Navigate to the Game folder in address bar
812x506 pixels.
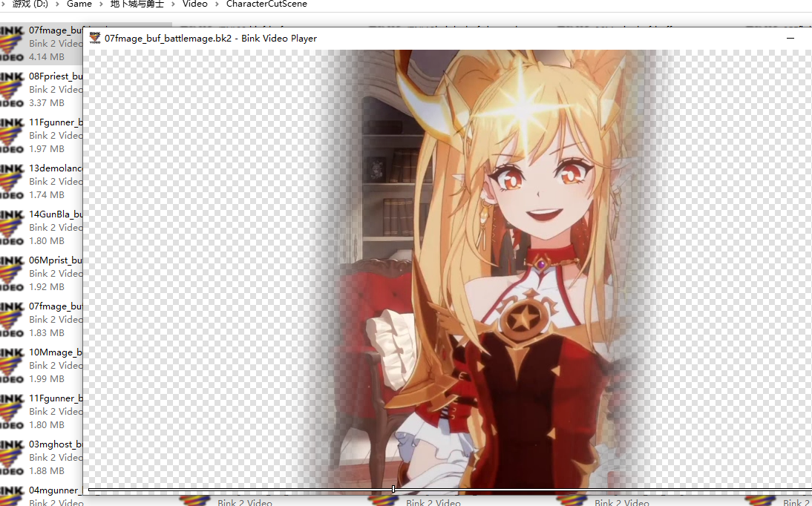(79, 4)
